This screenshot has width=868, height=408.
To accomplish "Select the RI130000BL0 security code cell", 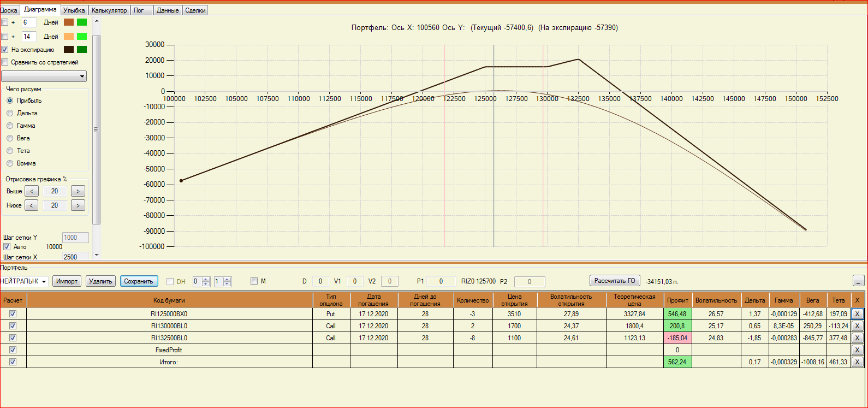I will tap(169, 326).
